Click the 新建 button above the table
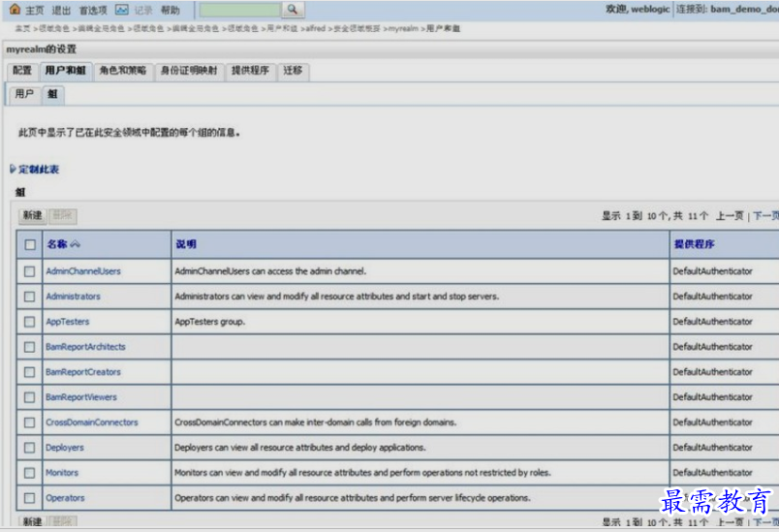 (33, 215)
